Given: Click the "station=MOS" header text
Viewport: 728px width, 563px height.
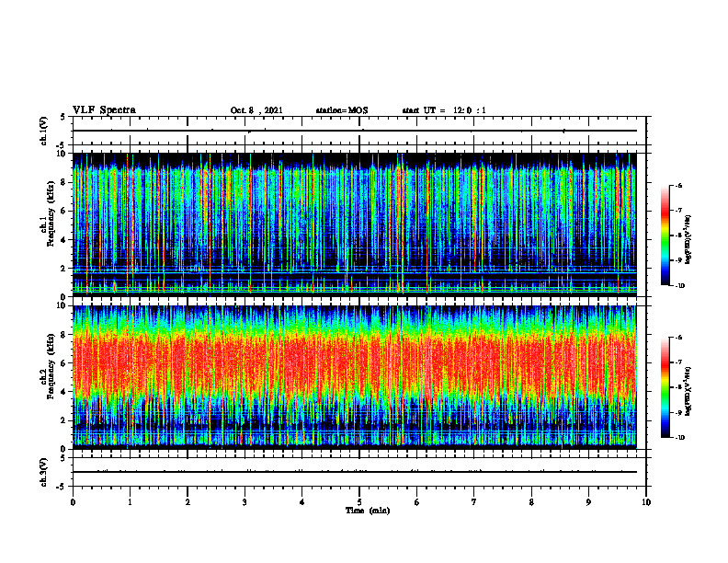Looking at the screenshot, I should [x=342, y=110].
